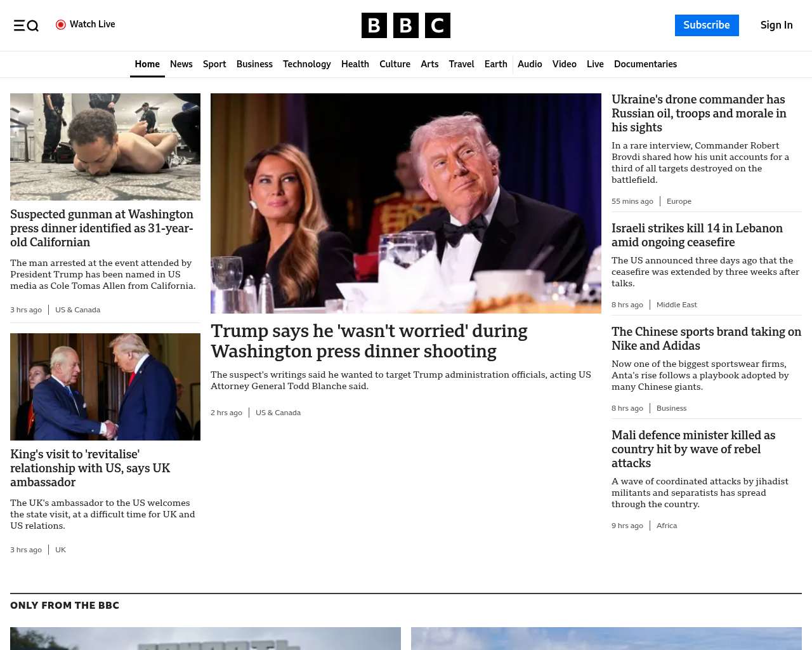
Task: Open the menu and search icon
Action: click(26, 25)
